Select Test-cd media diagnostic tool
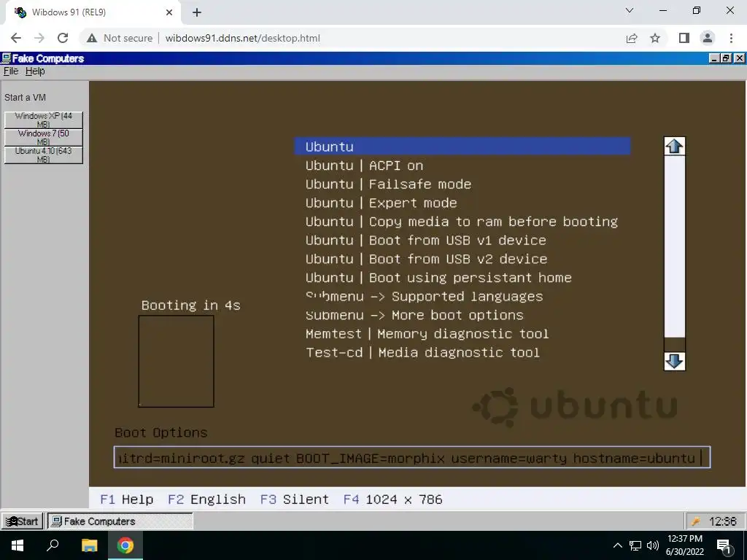The height and width of the screenshot is (560, 747). tap(422, 352)
